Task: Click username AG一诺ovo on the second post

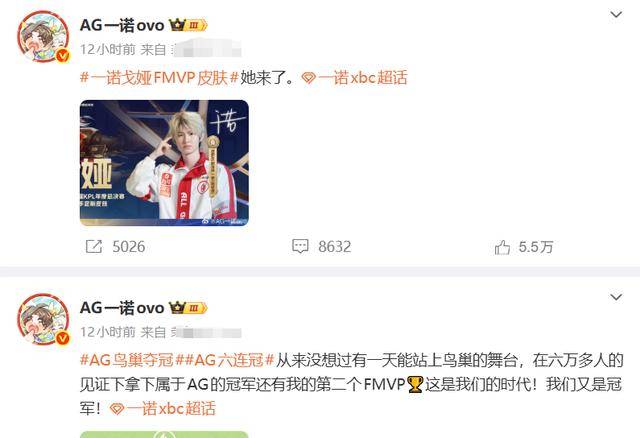Action: [122, 308]
